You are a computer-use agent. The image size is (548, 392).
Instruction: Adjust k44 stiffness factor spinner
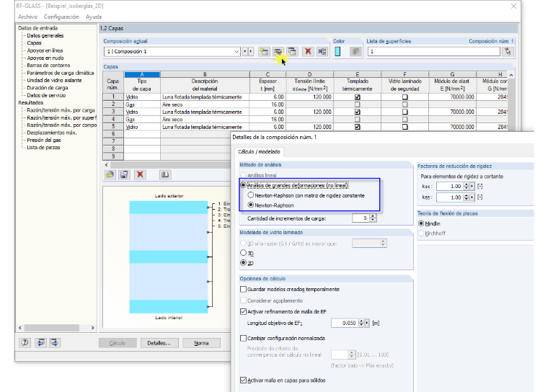pos(467,187)
